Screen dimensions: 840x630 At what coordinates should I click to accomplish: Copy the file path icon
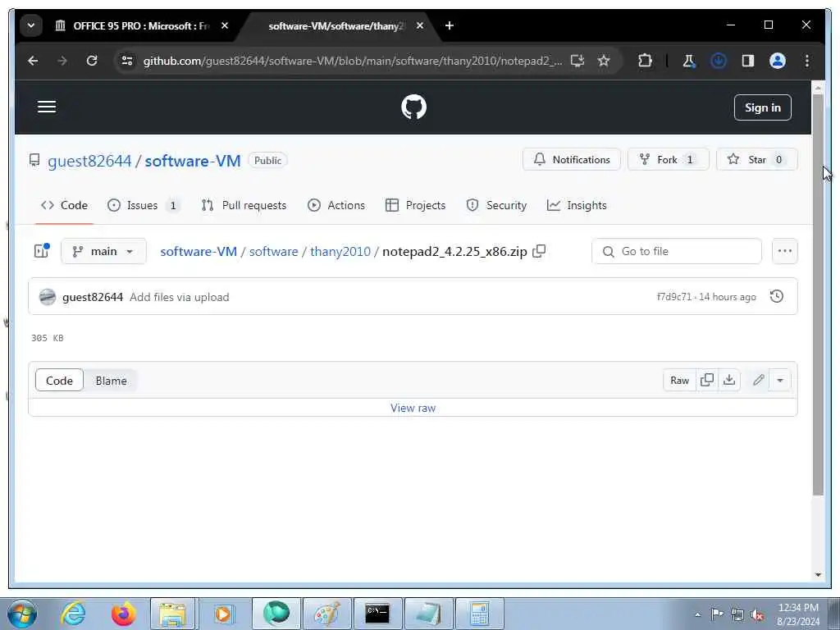tap(540, 251)
